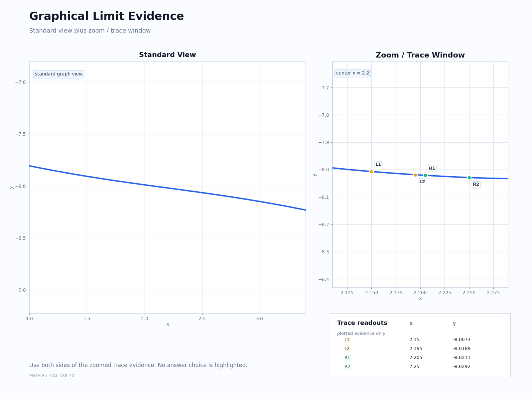Select the L2 label in zoom plot

pyautogui.click(x=422, y=182)
